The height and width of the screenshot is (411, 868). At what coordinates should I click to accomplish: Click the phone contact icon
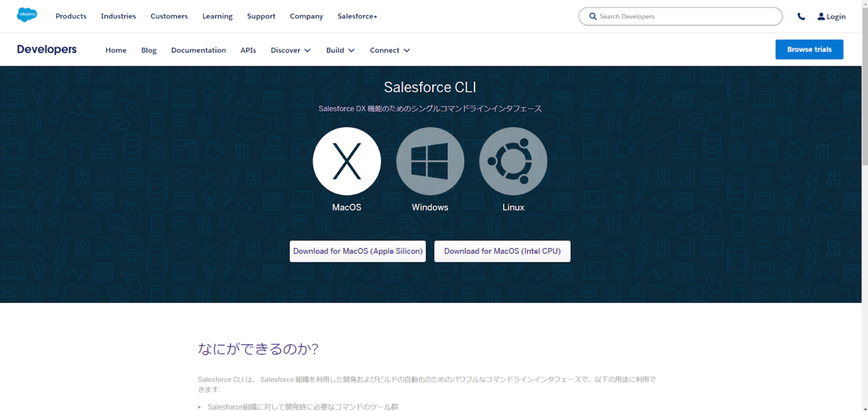(801, 16)
